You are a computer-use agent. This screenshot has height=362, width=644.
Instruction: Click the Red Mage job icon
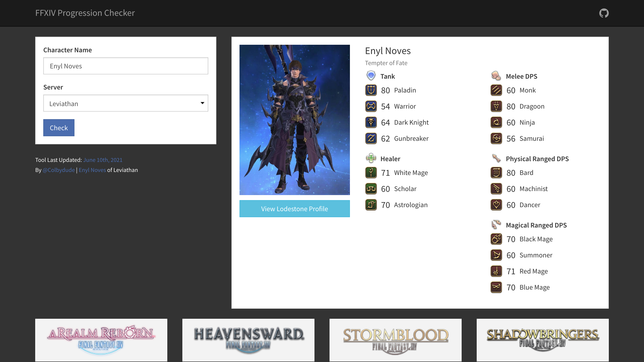coord(496,271)
